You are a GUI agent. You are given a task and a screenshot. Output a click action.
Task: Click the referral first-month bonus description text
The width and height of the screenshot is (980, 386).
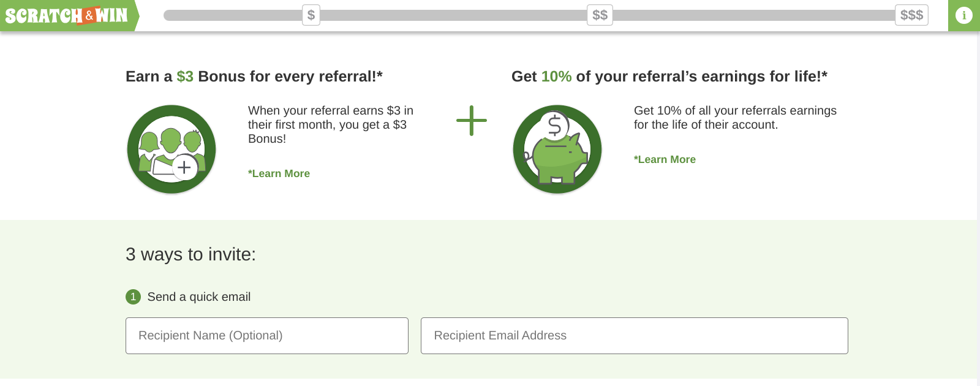coord(331,125)
